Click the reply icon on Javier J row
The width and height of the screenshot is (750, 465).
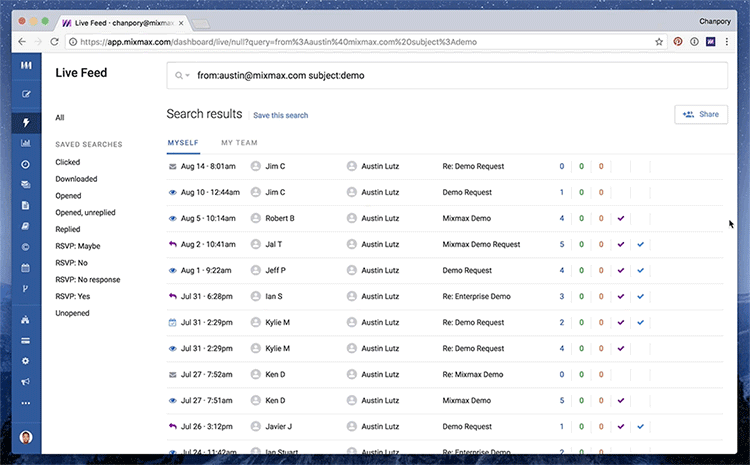(x=173, y=426)
